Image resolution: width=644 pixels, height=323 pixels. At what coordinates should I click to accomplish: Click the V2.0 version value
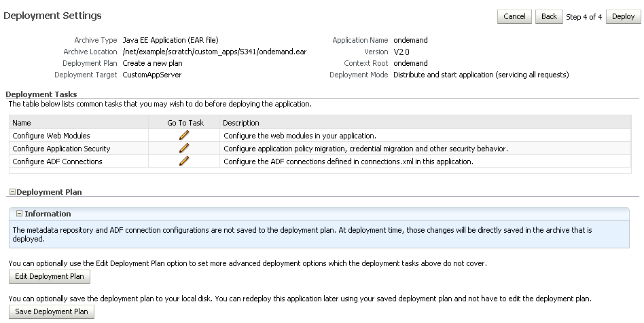click(401, 52)
